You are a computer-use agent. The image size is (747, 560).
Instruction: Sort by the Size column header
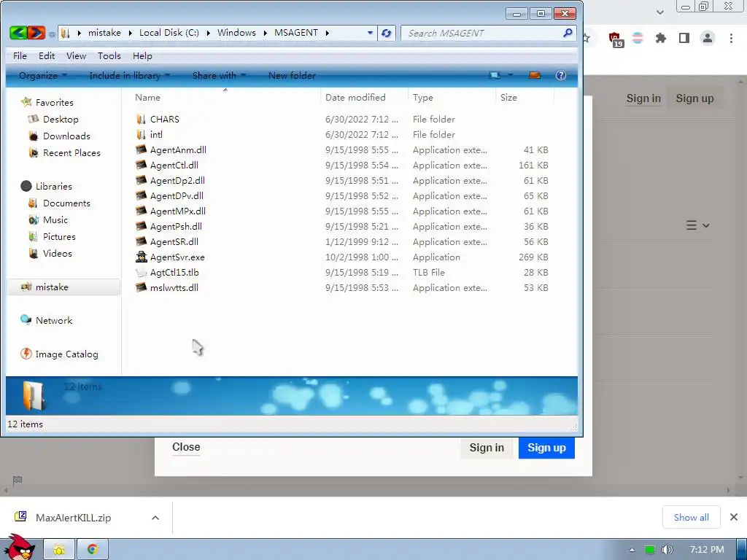click(x=508, y=97)
